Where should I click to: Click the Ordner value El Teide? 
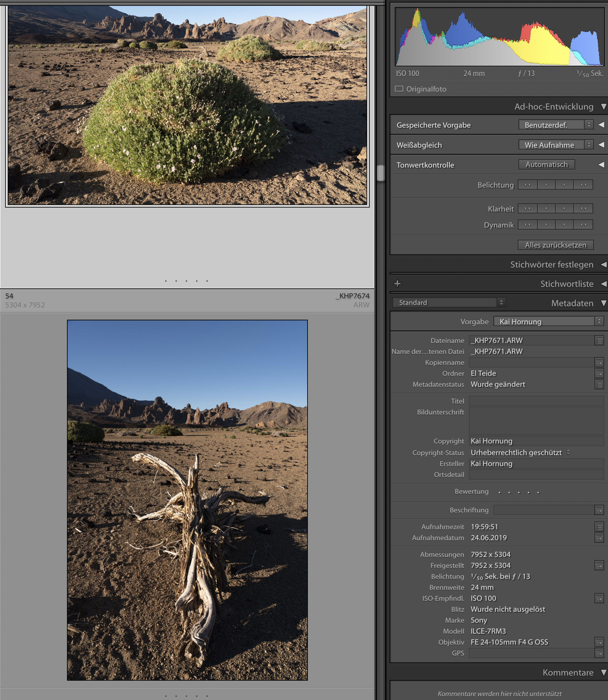[x=483, y=374]
